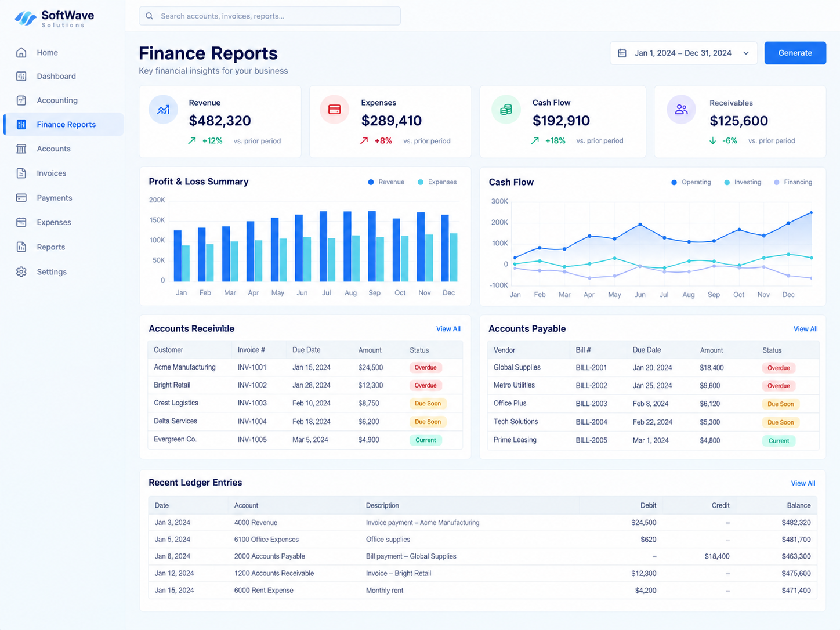Open Dashboard from the sidebar
Viewport: 840px width, 630px height.
(56, 76)
